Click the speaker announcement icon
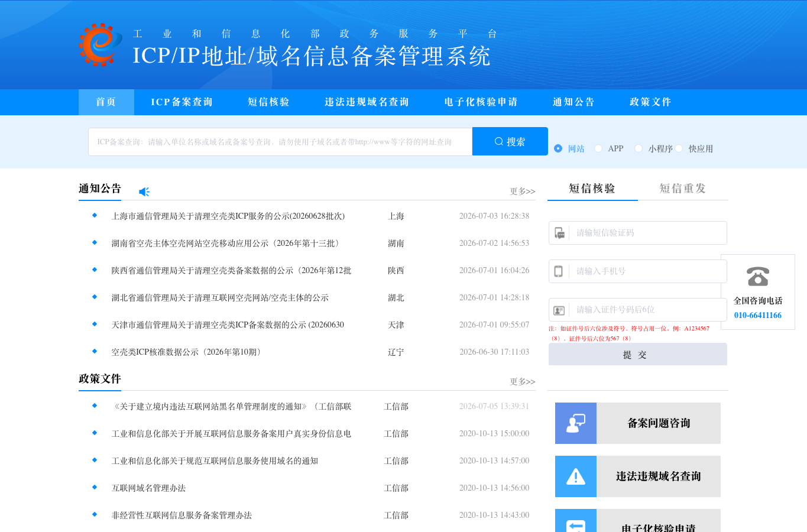The image size is (807, 532). [144, 192]
